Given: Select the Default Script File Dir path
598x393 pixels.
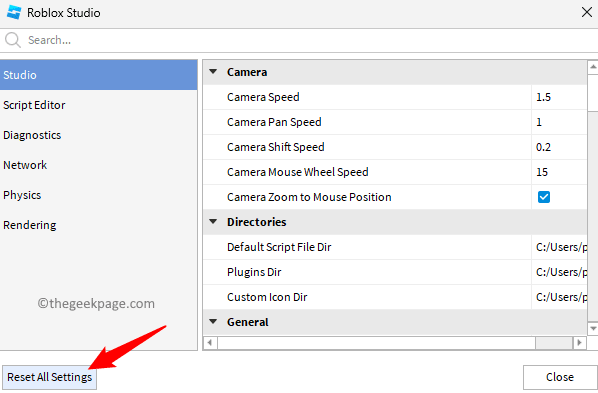Looking at the screenshot, I should click(559, 247).
